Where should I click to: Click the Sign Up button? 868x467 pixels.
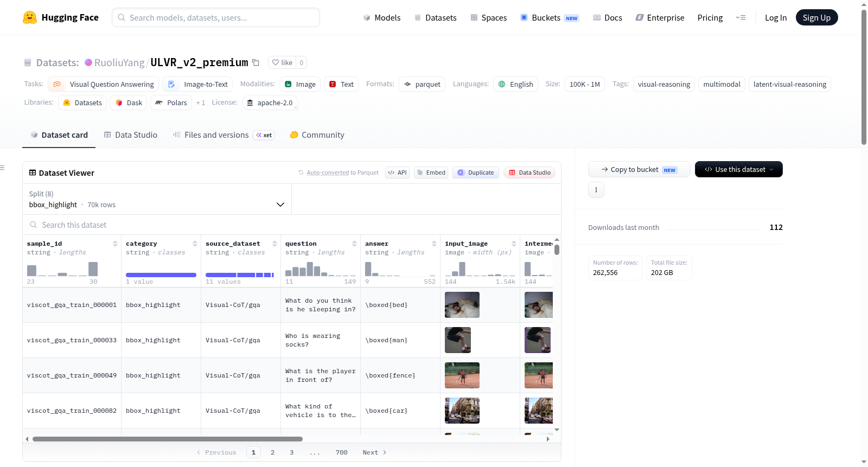pos(817,17)
